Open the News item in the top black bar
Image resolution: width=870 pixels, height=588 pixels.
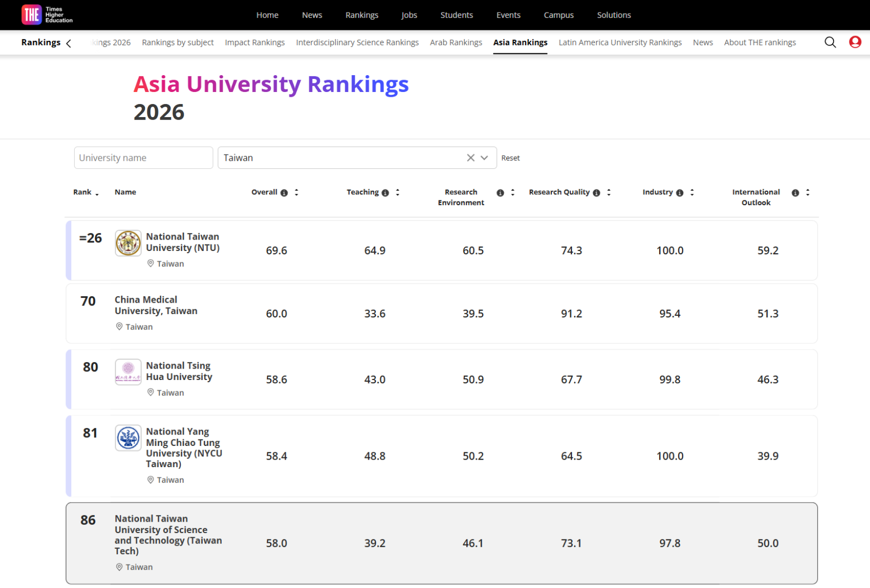312,15
